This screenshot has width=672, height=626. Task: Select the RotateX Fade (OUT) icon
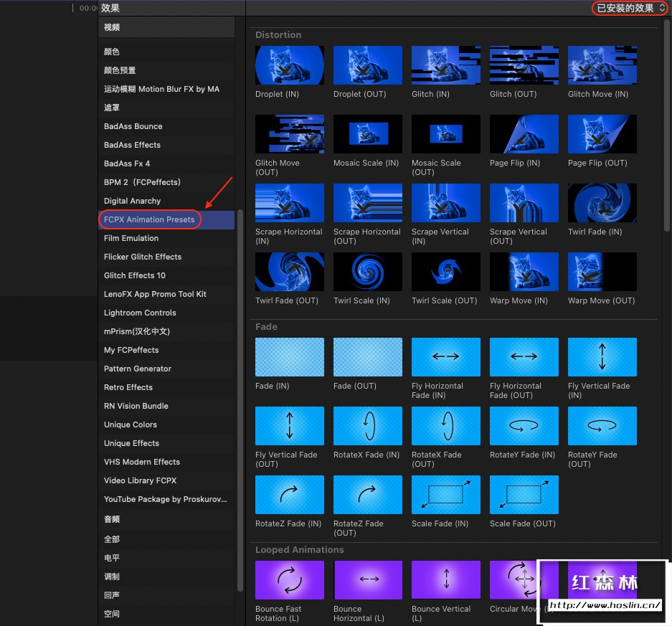[445, 425]
